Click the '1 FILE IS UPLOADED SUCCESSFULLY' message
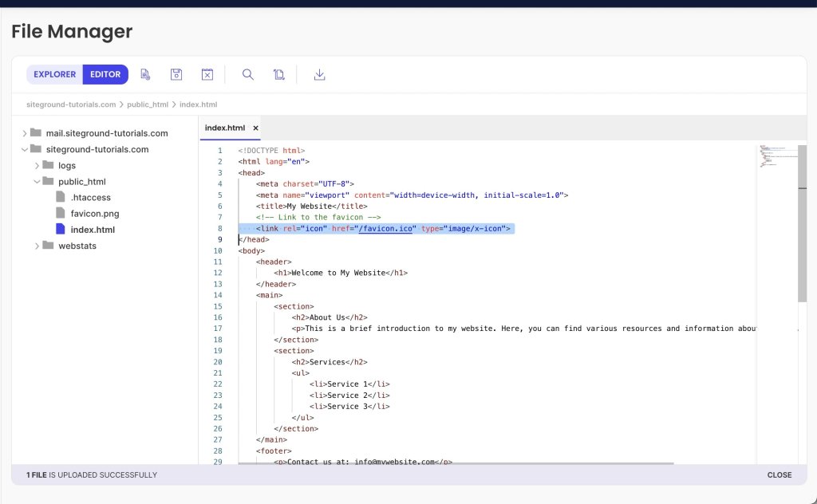817x504 pixels. pyautogui.click(x=92, y=474)
